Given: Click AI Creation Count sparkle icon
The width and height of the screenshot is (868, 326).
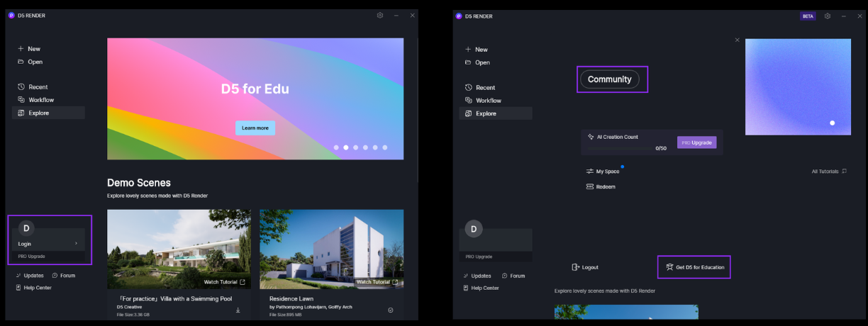Looking at the screenshot, I should 591,137.
